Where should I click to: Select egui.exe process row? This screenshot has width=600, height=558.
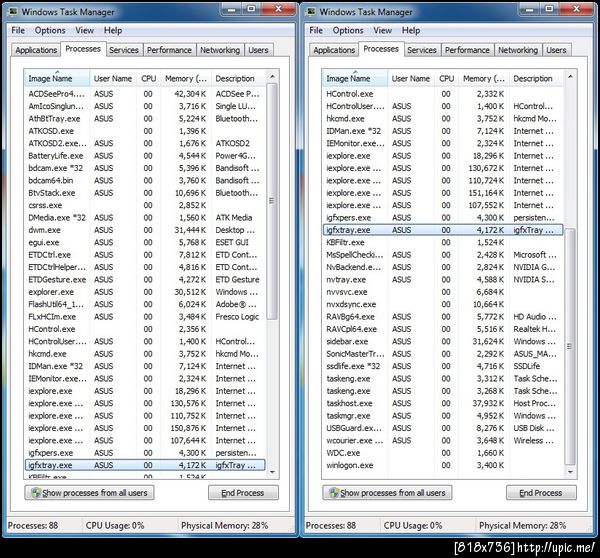145,243
